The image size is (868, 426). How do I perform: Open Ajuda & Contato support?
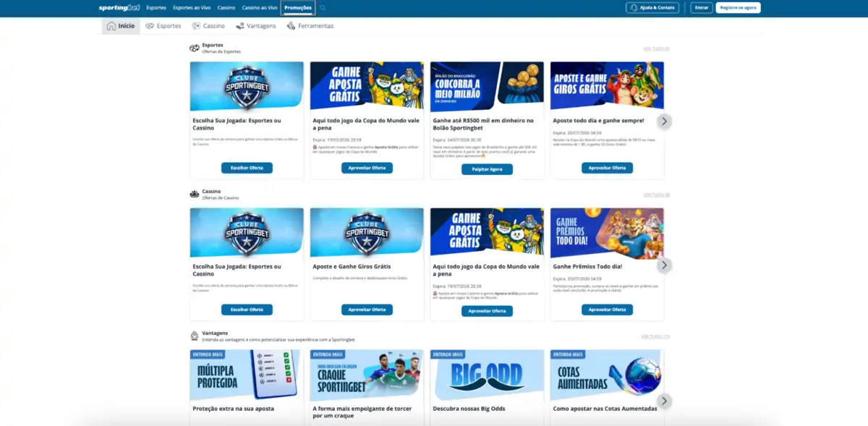coord(652,7)
